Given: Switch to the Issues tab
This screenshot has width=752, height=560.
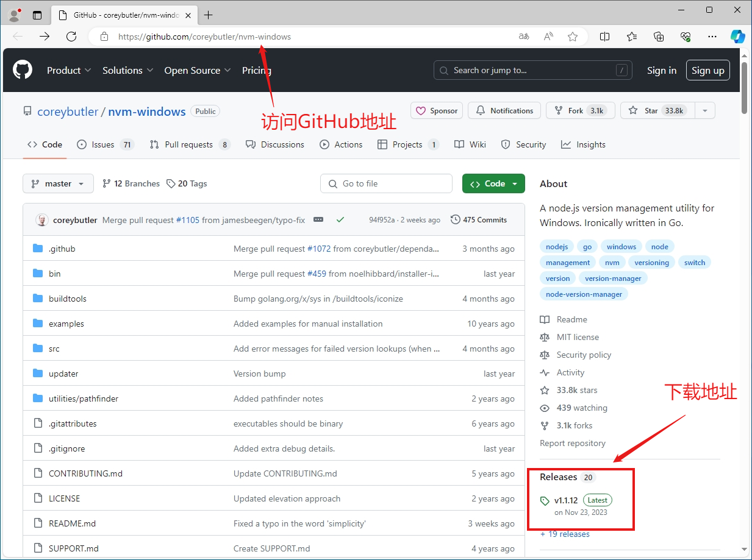Looking at the screenshot, I should (106, 144).
